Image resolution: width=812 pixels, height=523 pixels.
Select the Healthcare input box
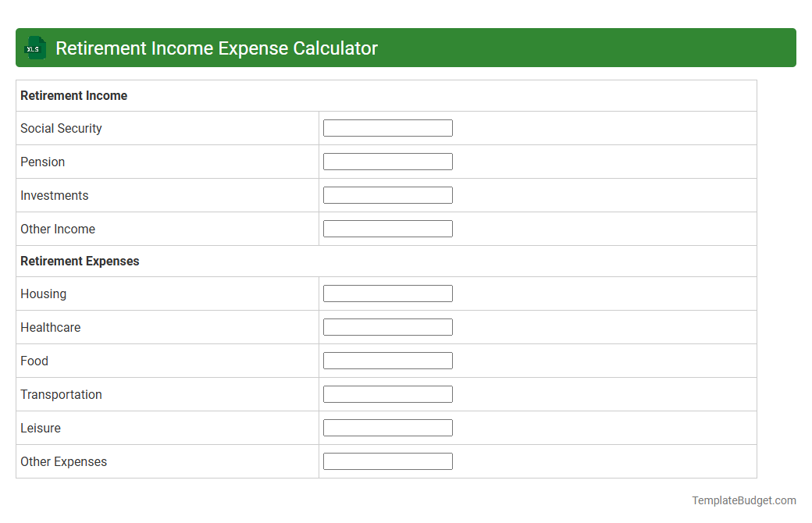click(x=387, y=326)
